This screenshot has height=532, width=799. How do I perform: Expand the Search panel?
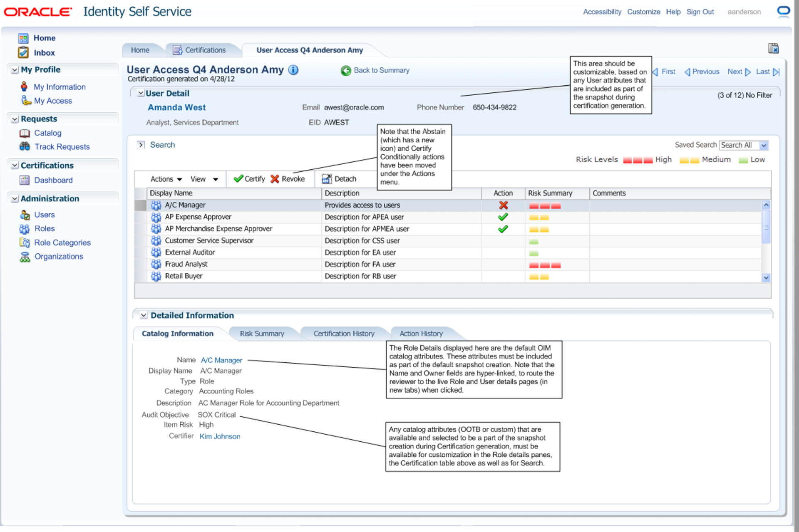click(141, 145)
